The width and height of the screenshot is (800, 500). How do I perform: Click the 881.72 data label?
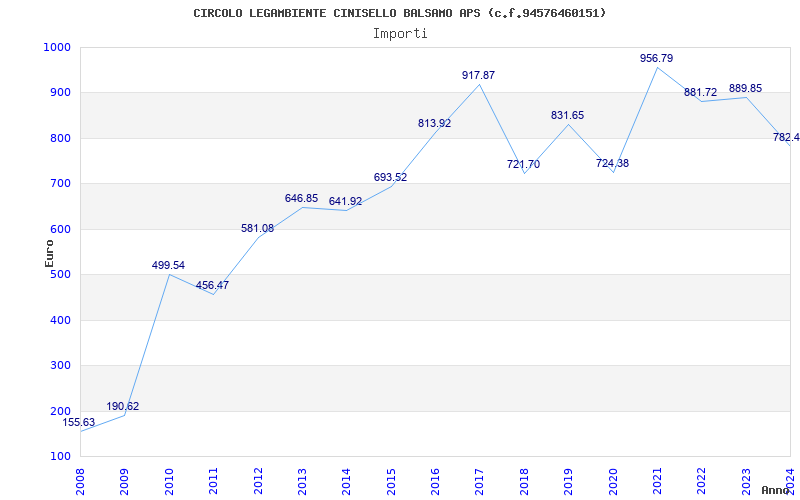(x=701, y=92)
